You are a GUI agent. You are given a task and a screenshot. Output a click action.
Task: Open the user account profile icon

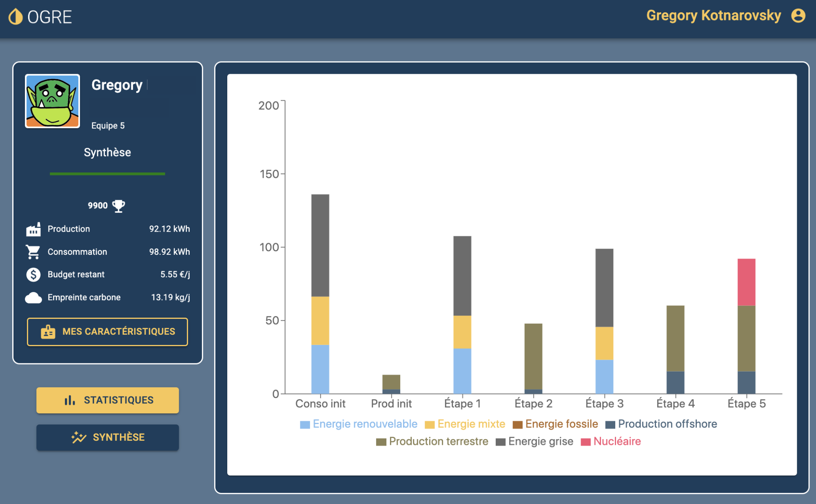point(798,16)
